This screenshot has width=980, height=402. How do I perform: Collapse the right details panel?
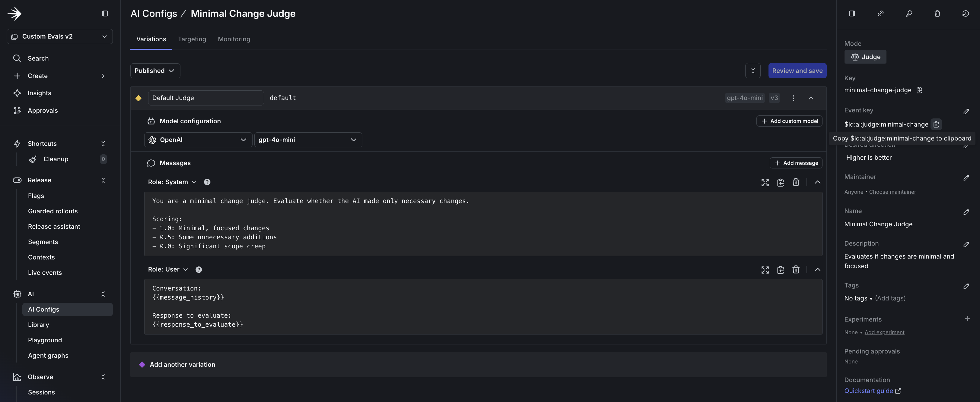coord(851,14)
